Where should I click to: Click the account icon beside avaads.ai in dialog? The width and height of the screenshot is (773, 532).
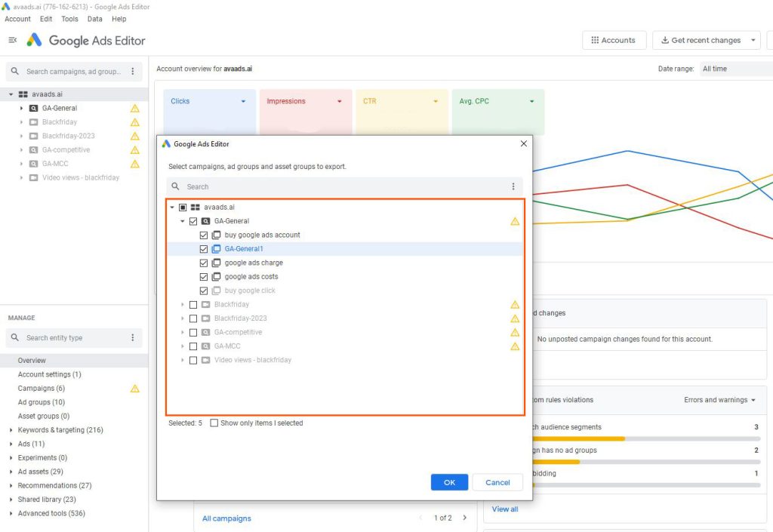coord(196,208)
